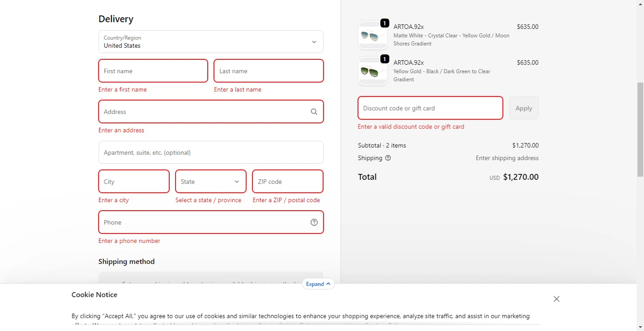This screenshot has width=644, height=331.
Task: Click the total amount $1,270.00
Action: tap(521, 177)
